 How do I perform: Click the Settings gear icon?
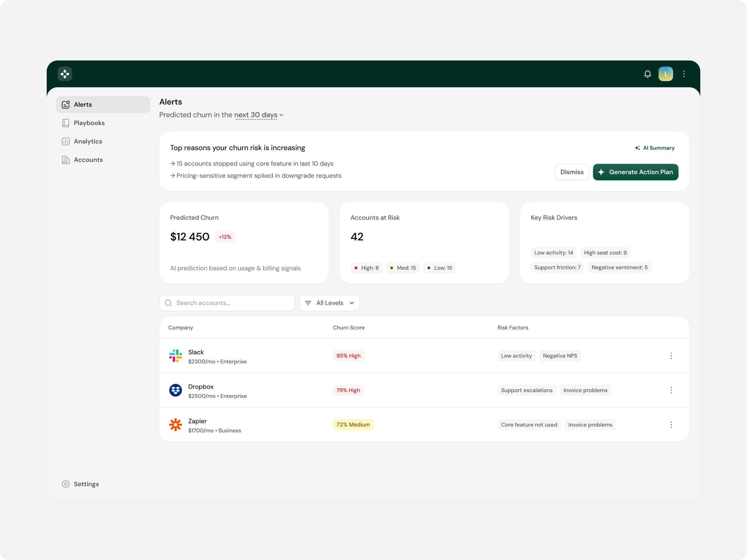[66, 484]
